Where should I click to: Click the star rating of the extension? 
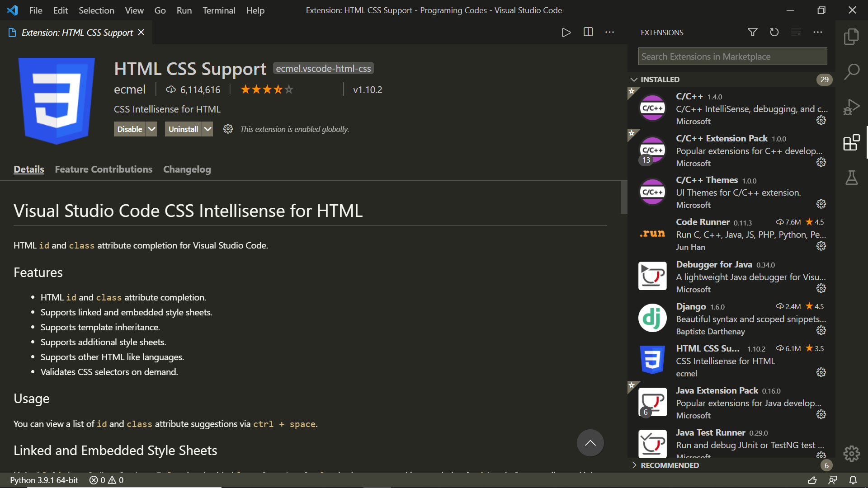[x=267, y=89]
